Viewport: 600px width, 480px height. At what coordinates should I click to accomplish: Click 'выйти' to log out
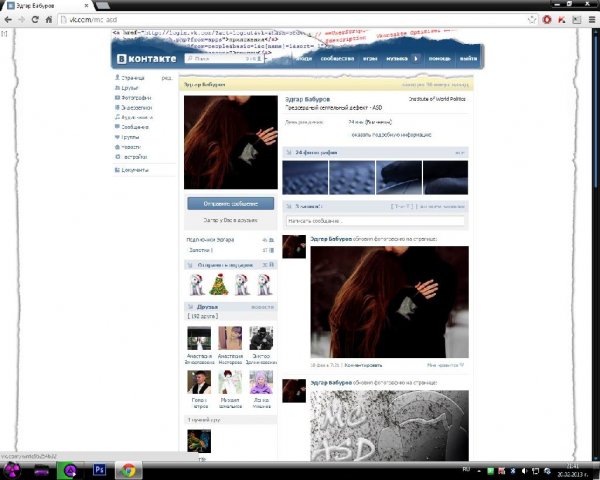(x=468, y=59)
